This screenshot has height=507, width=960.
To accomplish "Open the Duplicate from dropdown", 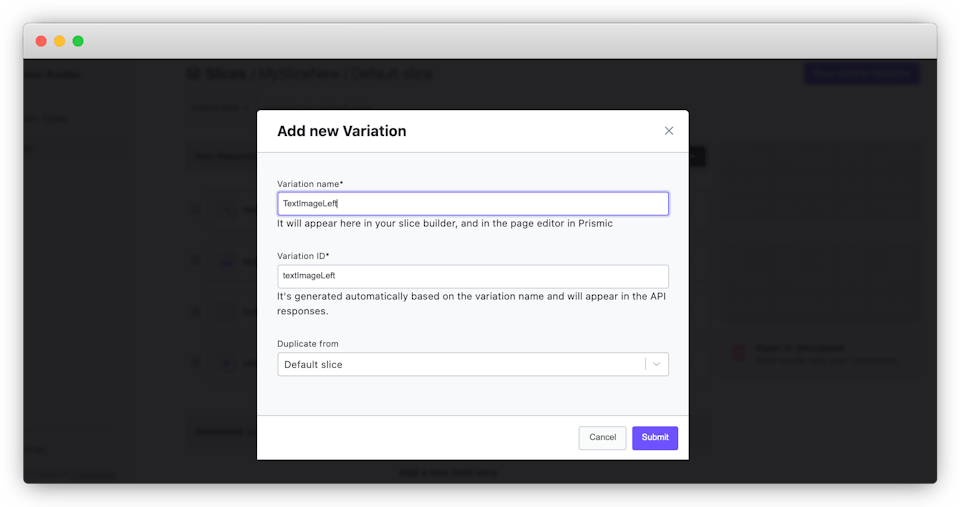I will click(x=473, y=364).
